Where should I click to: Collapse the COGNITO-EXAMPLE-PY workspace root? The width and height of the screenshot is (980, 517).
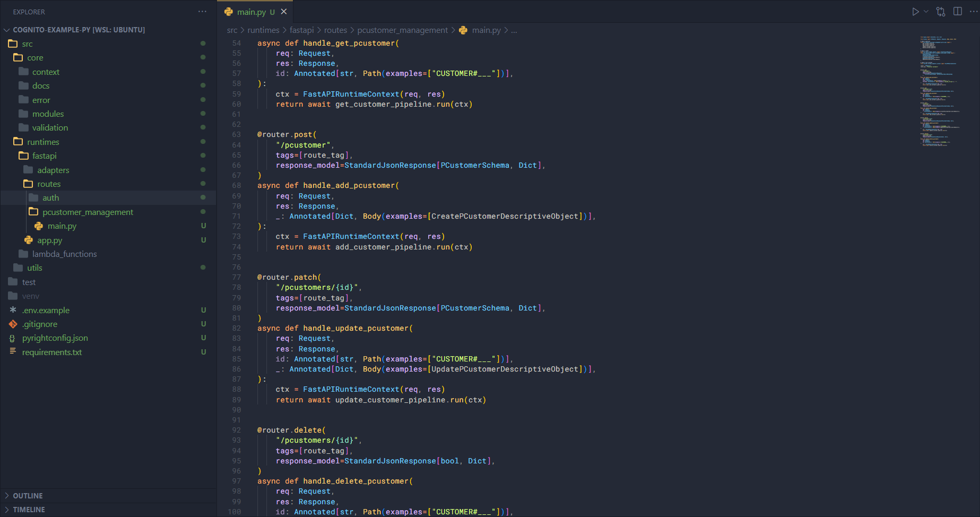tap(79, 30)
